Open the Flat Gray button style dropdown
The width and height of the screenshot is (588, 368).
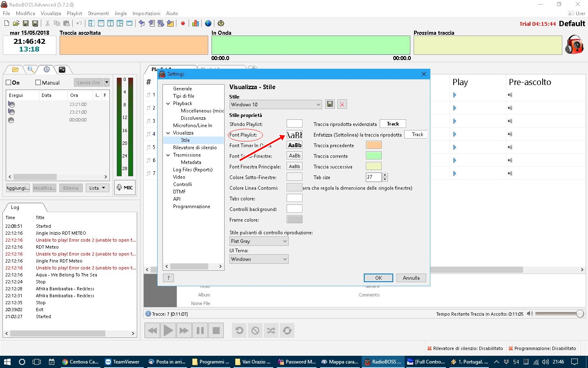pos(259,241)
